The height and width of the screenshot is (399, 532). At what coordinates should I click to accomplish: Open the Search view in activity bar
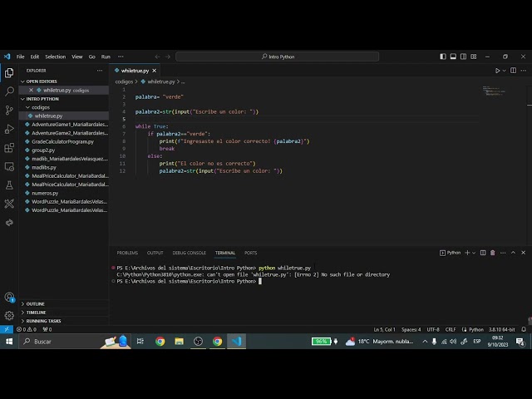pos(9,91)
